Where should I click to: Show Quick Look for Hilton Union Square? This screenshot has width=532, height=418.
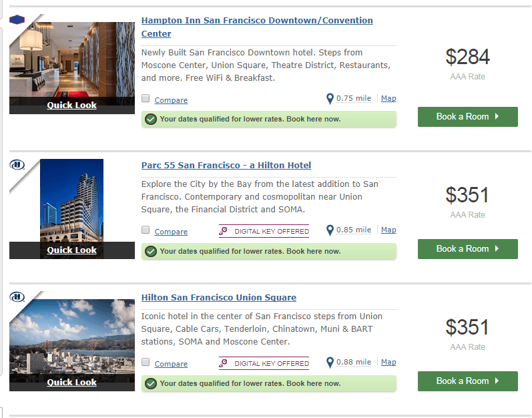pos(71,382)
